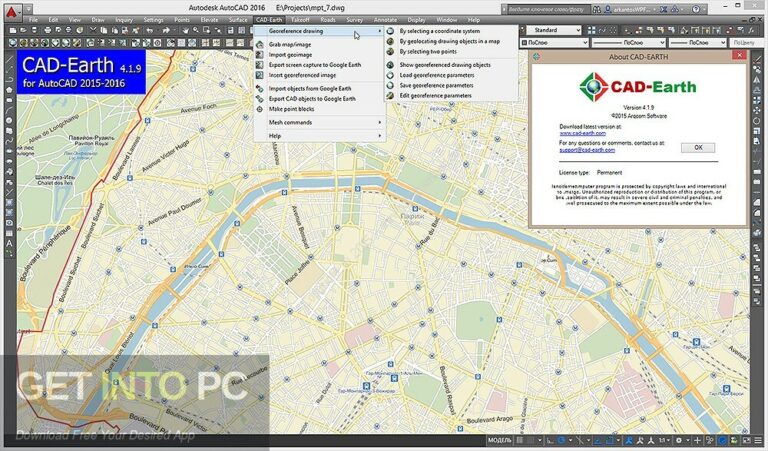The image size is (768, 451).
Task: Expand the Georeference drawing submenu arrow
Action: [x=380, y=31]
